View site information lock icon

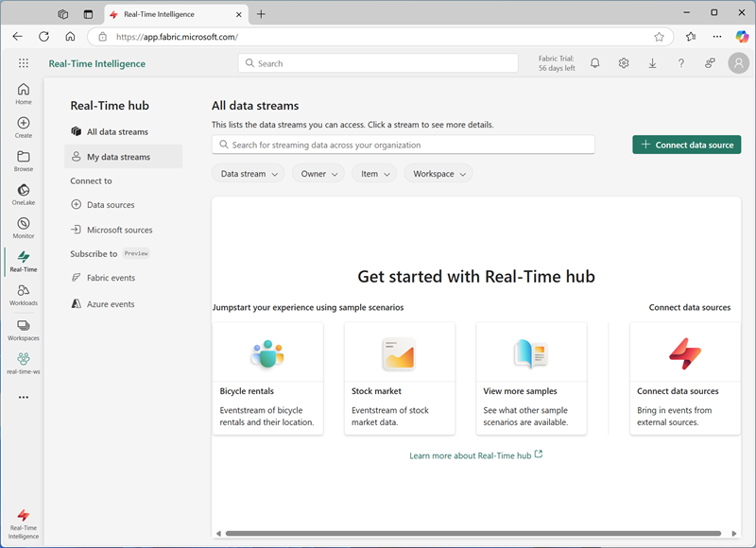coord(102,37)
